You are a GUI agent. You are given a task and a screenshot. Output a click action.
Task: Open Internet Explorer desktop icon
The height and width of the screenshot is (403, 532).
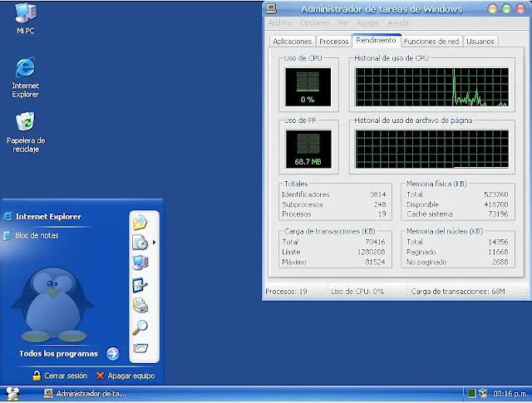point(26,77)
